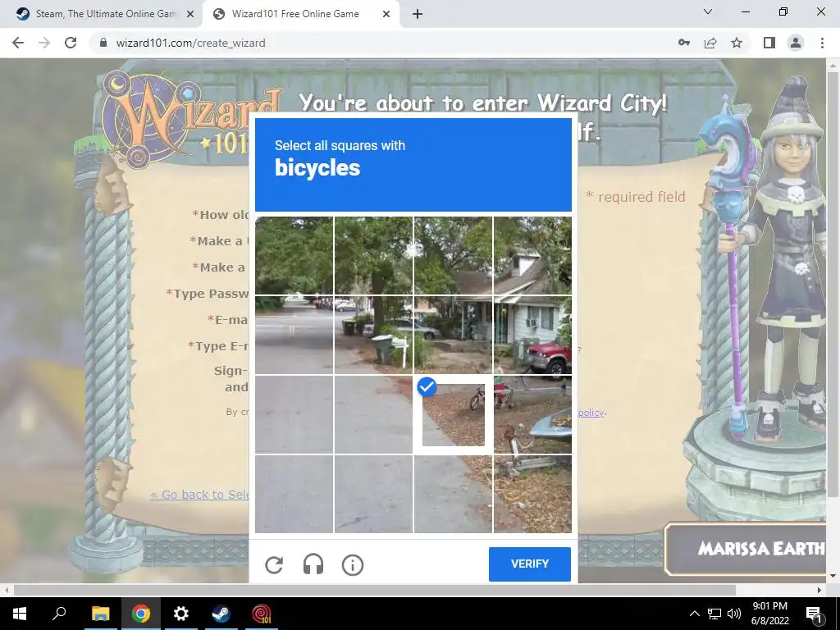Share this page icon
The height and width of the screenshot is (630, 840).
click(710, 43)
